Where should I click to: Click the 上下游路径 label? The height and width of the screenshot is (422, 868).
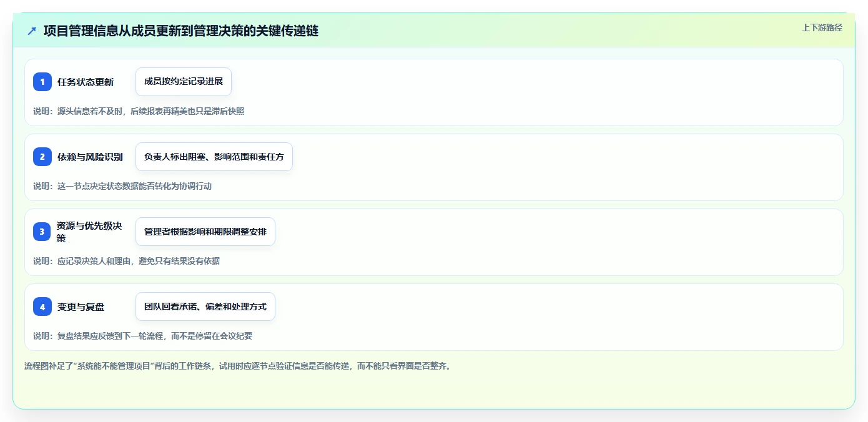click(x=822, y=27)
